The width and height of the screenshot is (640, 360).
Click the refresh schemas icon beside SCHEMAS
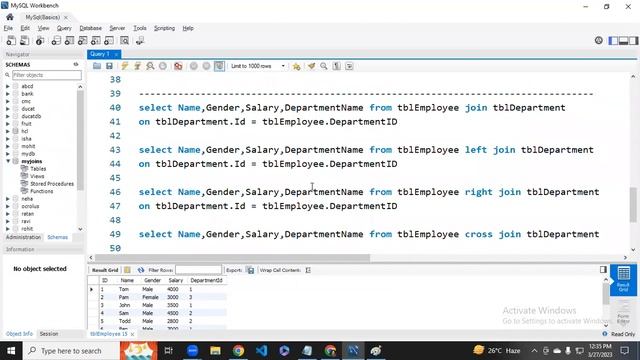[76, 64]
